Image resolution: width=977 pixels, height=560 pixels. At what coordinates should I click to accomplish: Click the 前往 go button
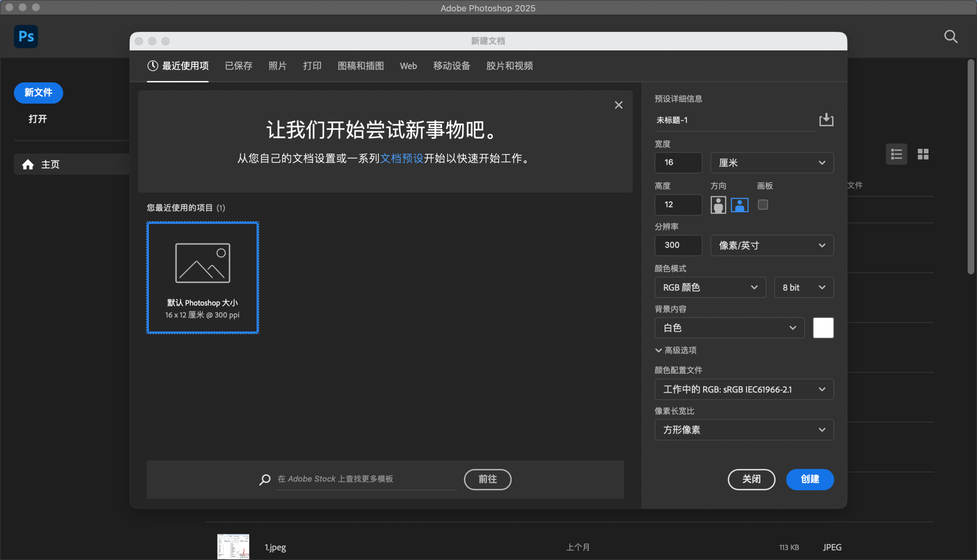pos(487,479)
